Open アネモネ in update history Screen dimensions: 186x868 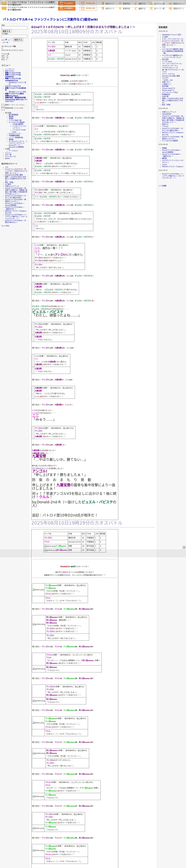[165, 126]
